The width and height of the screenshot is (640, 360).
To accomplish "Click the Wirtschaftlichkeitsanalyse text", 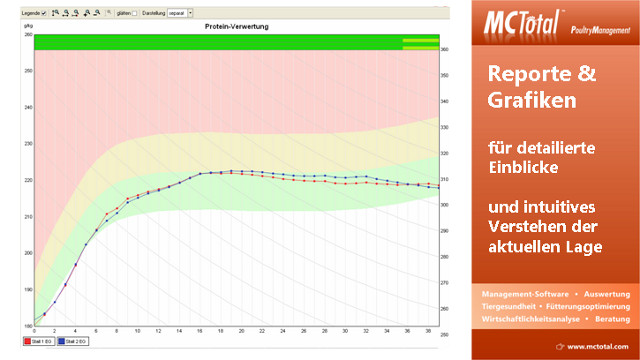I will (531, 319).
